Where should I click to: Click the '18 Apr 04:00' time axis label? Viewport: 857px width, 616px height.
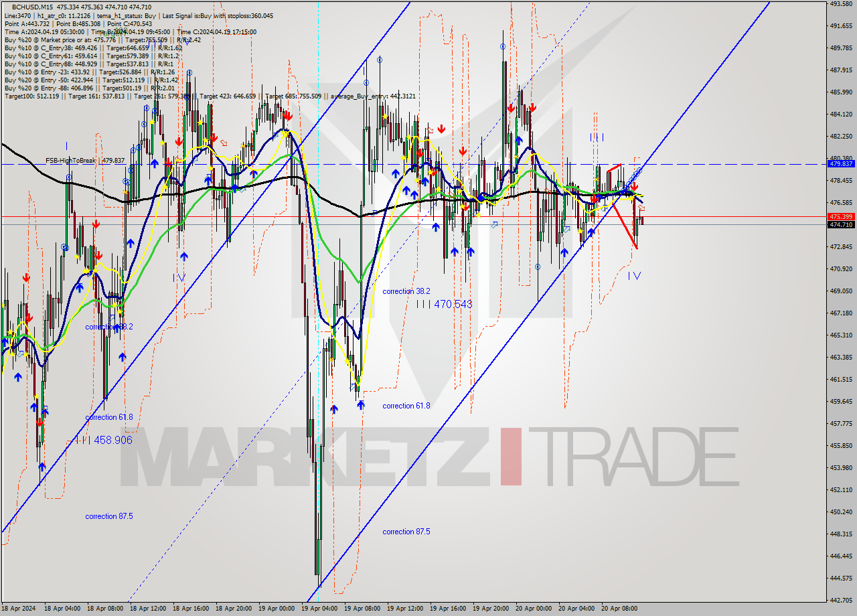pyautogui.click(x=62, y=609)
